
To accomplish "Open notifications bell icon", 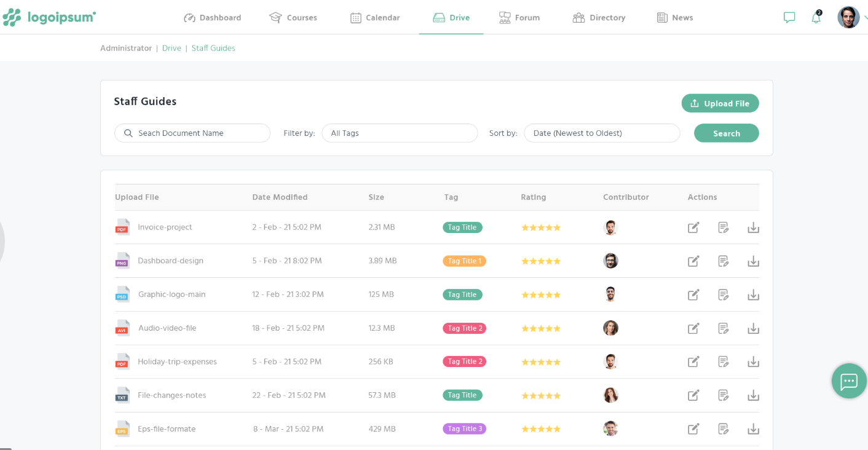I will point(816,17).
